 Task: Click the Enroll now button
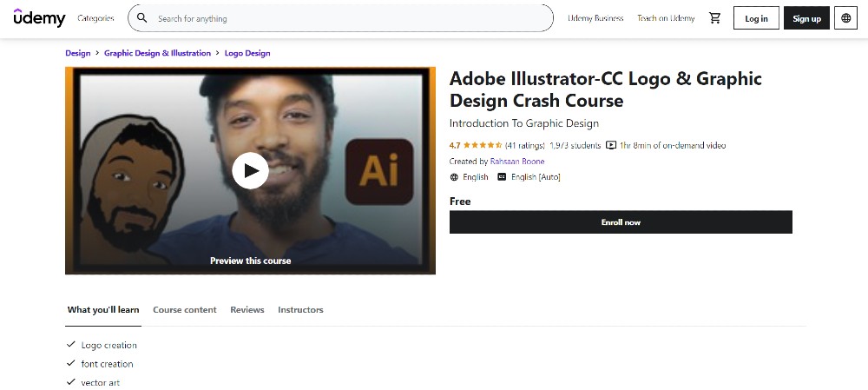click(621, 222)
